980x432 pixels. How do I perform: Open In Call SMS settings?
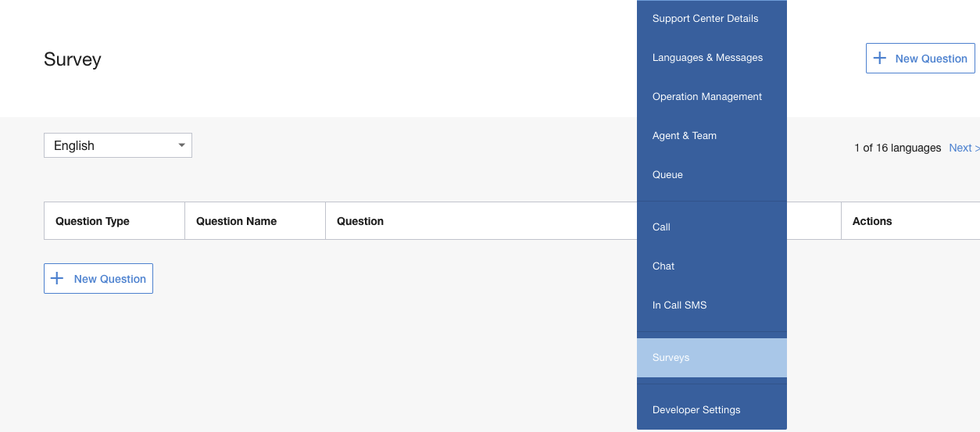(x=679, y=305)
